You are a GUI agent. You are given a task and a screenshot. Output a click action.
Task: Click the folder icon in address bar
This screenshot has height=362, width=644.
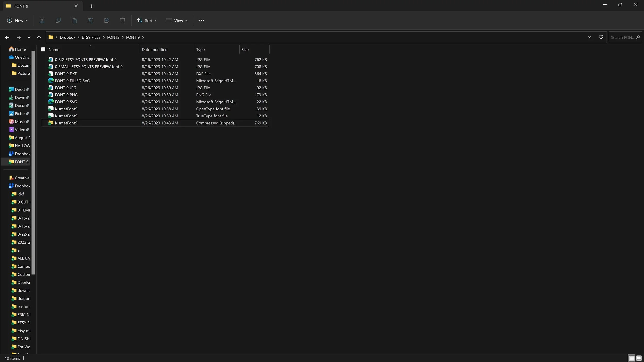(51, 37)
